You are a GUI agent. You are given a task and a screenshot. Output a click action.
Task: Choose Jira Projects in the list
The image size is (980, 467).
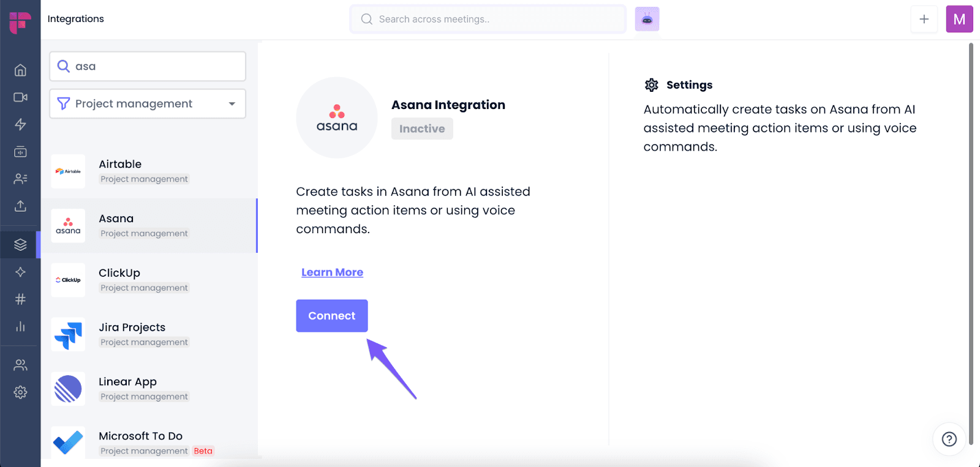pos(149,334)
